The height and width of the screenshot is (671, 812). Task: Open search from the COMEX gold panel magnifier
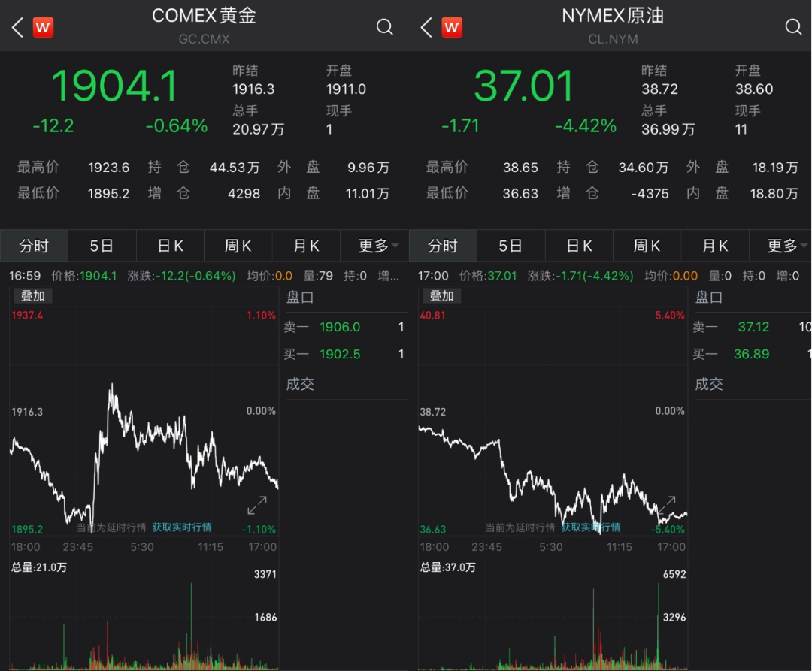click(x=384, y=26)
